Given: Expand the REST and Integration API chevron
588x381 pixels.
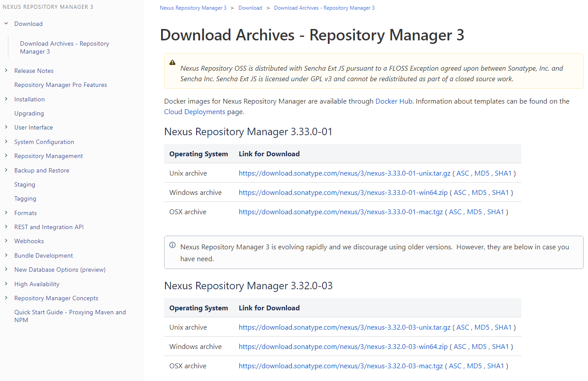Looking at the screenshot, I should [6, 226].
